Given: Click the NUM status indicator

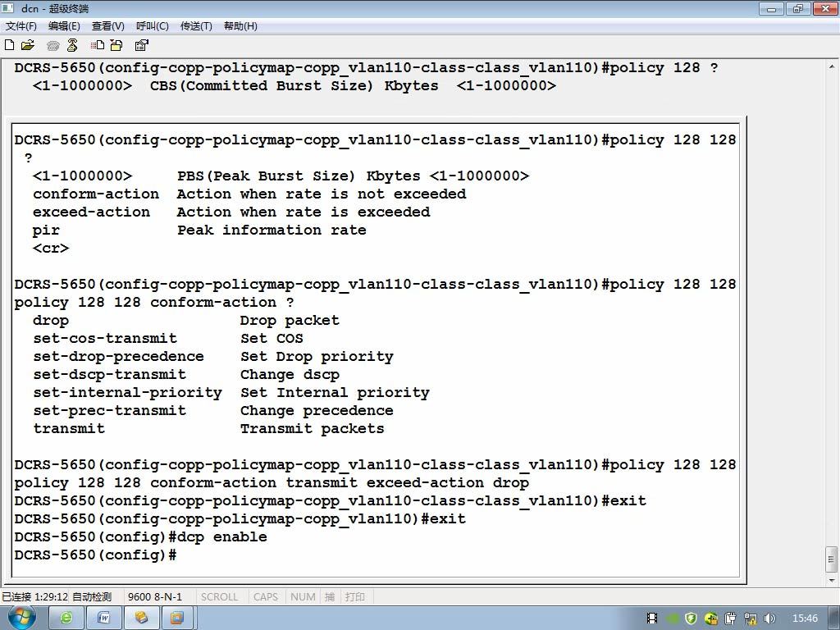Looking at the screenshot, I should click(x=303, y=597).
